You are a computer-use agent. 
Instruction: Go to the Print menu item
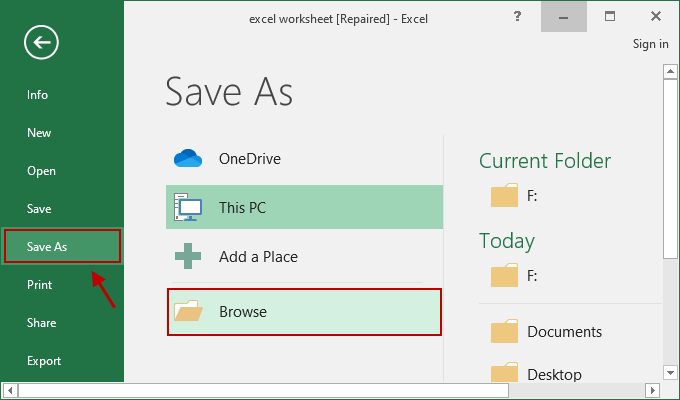[x=39, y=285]
